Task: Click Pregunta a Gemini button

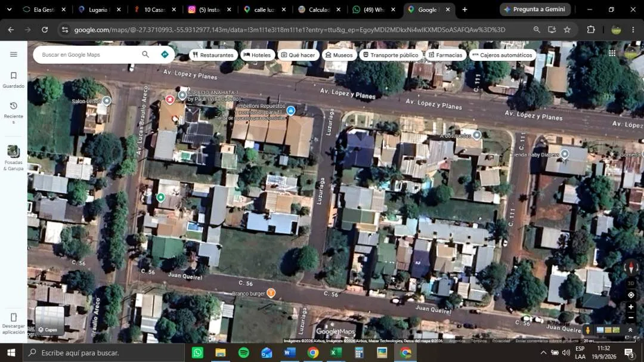Action: [535, 10]
